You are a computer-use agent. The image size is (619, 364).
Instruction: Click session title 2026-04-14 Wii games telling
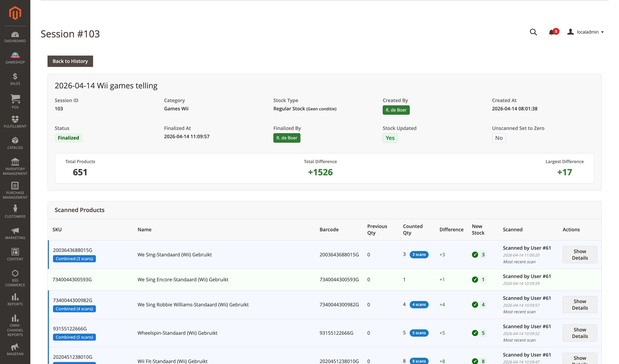coord(106,86)
